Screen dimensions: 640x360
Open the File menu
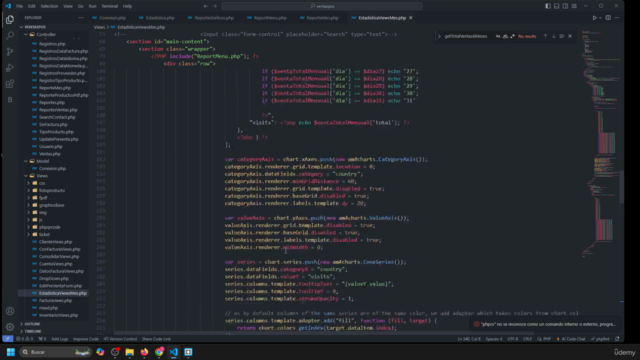(19, 6)
